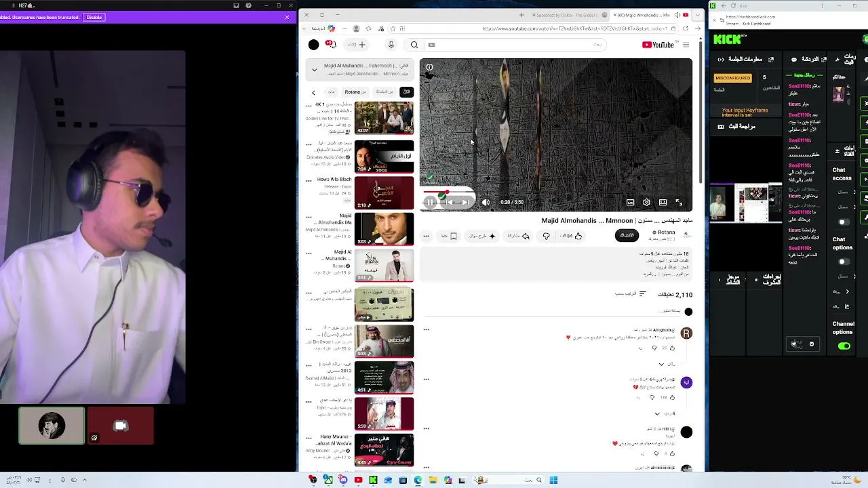Open the 43:07 recommended video thumbnail
The height and width of the screenshot is (488, 868).
tap(384, 118)
